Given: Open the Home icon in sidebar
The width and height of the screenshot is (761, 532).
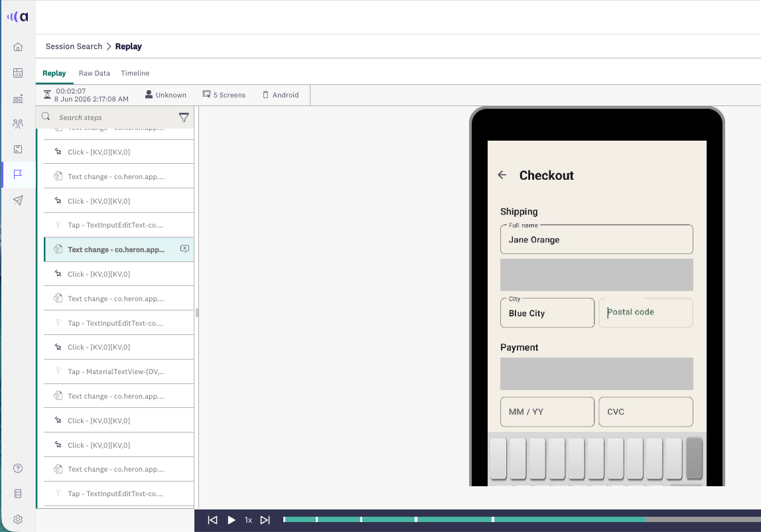Looking at the screenshot, I should pyautogui.click(x=18, y=47).
